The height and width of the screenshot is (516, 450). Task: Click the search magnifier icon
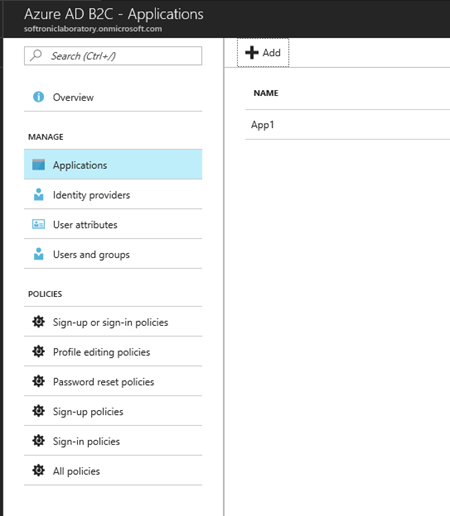pos(36,55)
